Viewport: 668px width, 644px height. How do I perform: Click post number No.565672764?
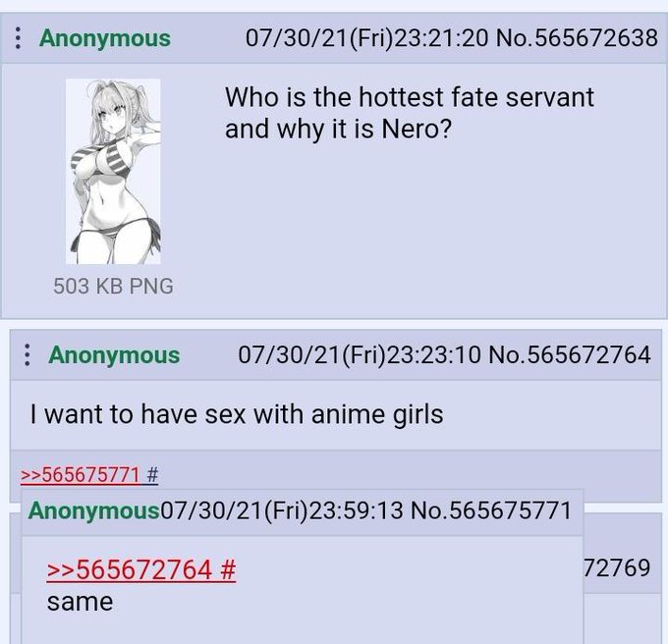tap(570, 355)
